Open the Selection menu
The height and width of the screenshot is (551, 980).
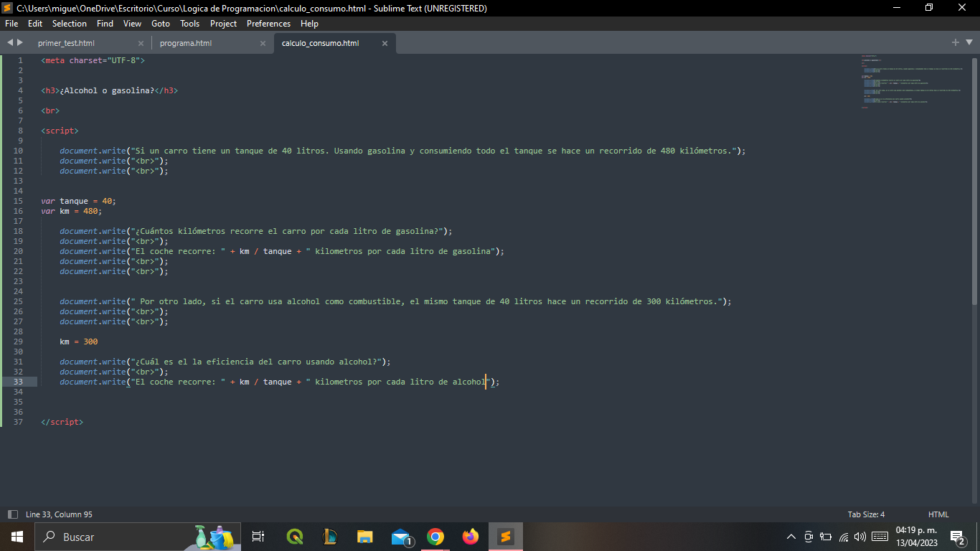70,24
